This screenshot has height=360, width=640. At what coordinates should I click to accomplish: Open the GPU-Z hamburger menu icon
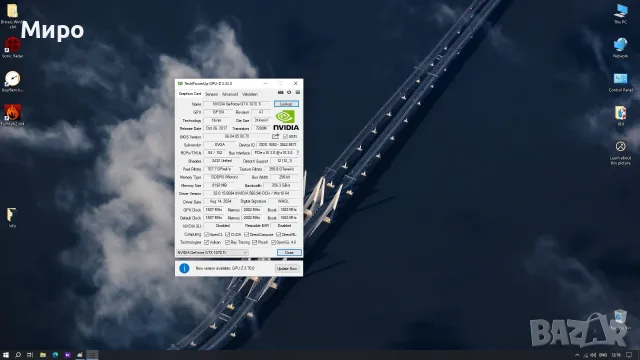298,93
